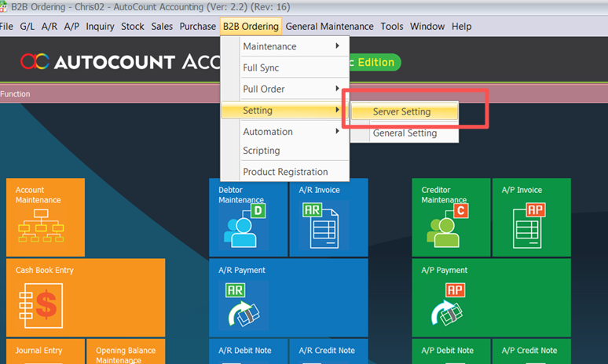Open the A/P Credit Note tile
The width and height of the screenshot is (608, 364).
[x=532, y=351]
